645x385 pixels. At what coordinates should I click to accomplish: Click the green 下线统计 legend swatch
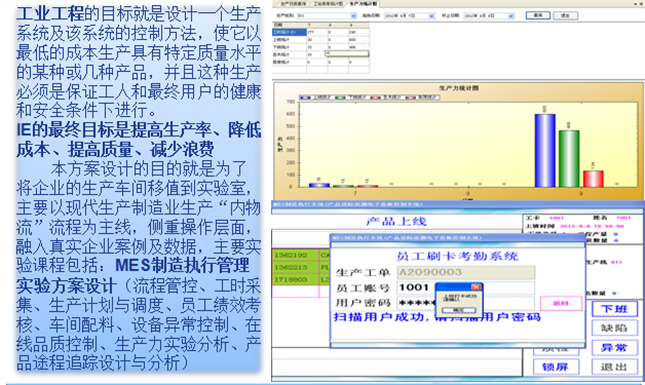tap(340, 97)
